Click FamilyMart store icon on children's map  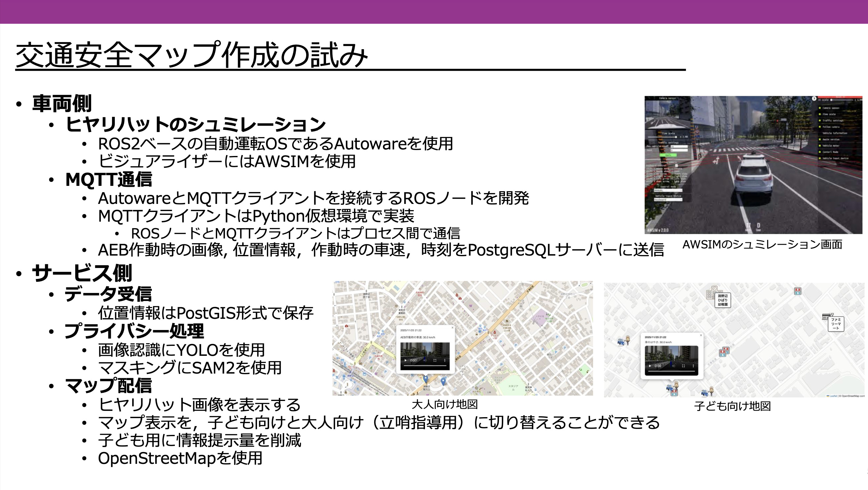click(x=827, y=316)
